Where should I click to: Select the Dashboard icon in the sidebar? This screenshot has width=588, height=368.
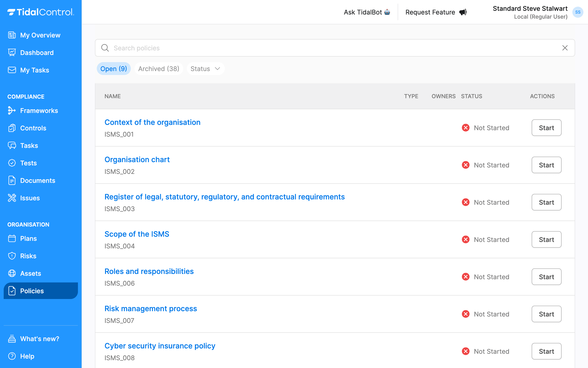point(12,53)
